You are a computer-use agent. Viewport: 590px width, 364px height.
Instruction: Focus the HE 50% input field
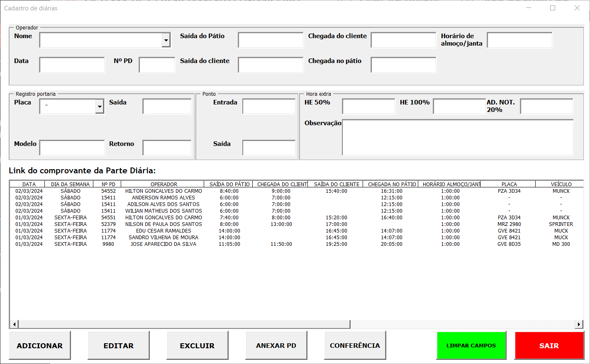[x=368, y=107]
